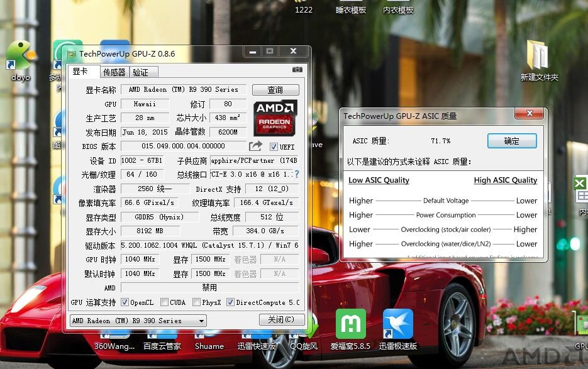Click the 438 mm² die size value
This screenshot has height=369, width=588.
click(x=228, y=118)
